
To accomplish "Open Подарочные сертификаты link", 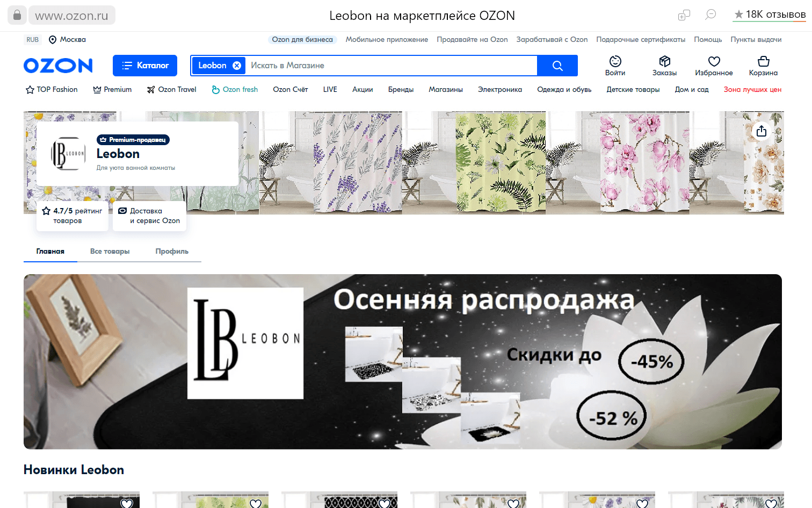I will coord(641,40).
